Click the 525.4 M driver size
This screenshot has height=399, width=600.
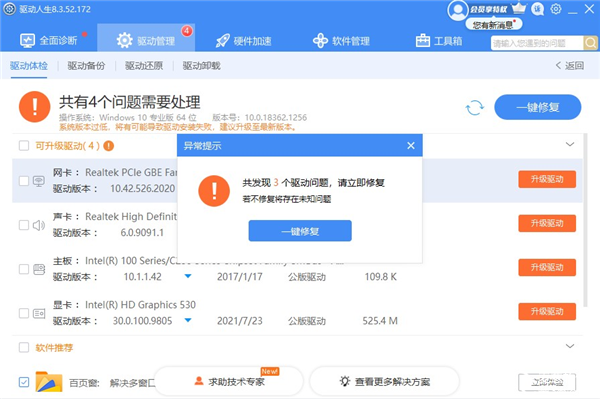380,321
